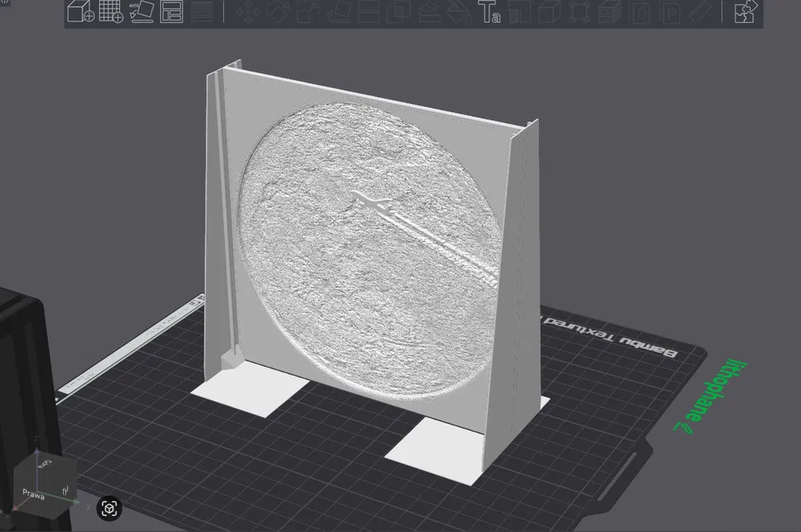Open the Assembly view icon near bottom
Image resolution: width=801 pixels, height=532 pixels.
click(x=110, y=506)
